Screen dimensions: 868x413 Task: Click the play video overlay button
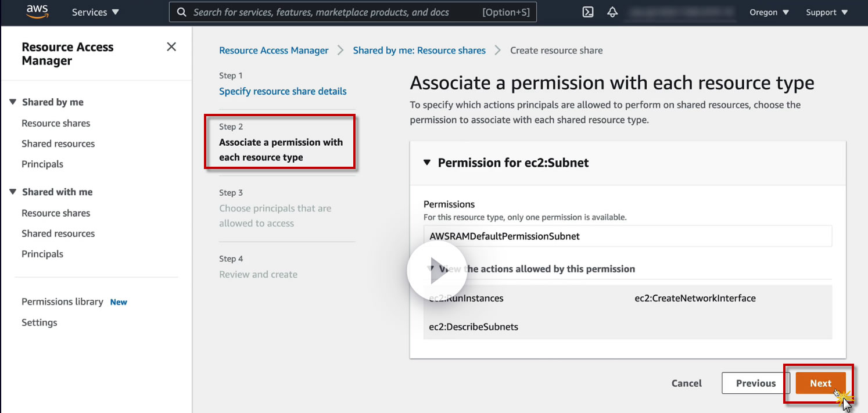(437, 271)
